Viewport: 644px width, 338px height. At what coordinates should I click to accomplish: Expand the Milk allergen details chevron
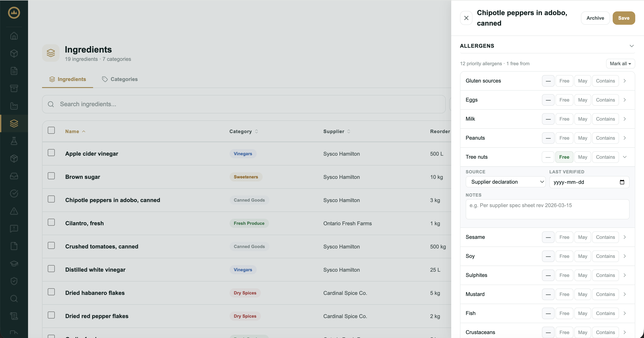pos(625,119)
